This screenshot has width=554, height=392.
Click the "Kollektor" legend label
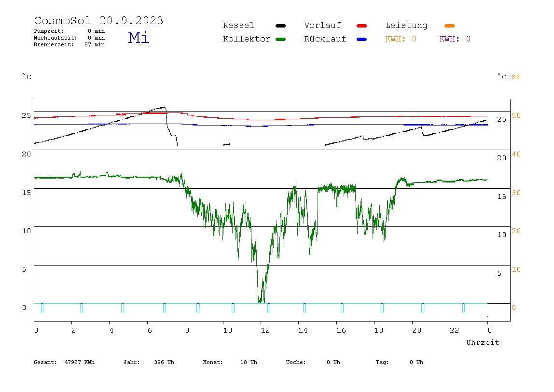(x=247, y=39)
